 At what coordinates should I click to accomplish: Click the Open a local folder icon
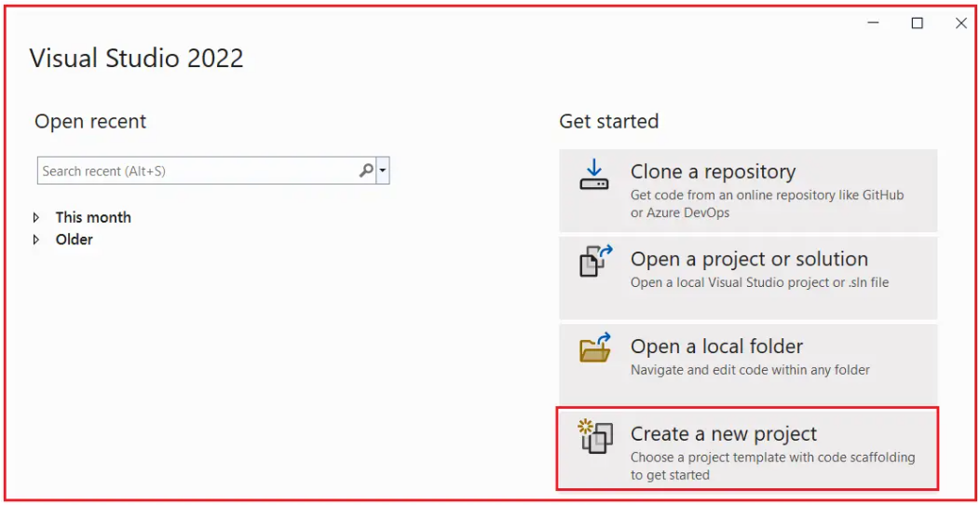point(595,348)
